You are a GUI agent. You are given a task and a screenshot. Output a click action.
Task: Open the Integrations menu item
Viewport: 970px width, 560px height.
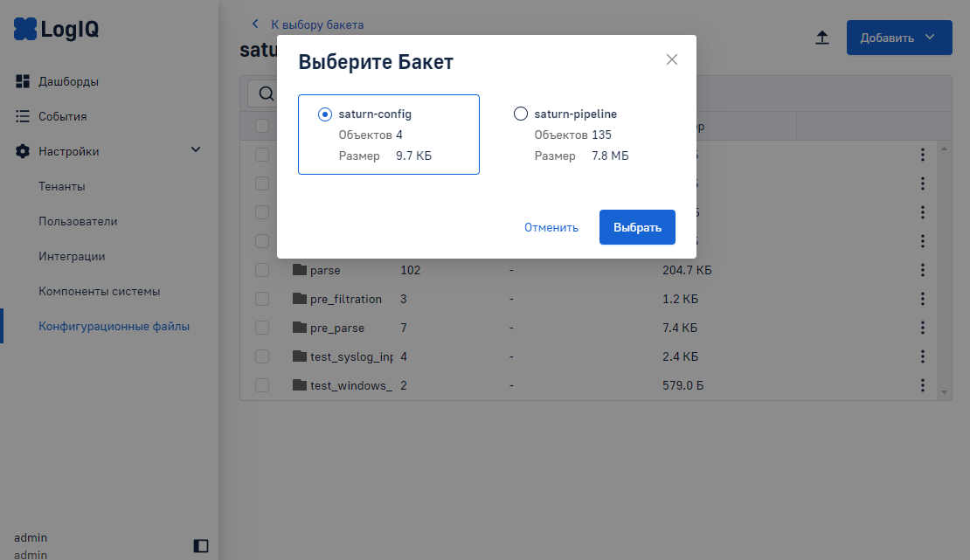(72, 256)
